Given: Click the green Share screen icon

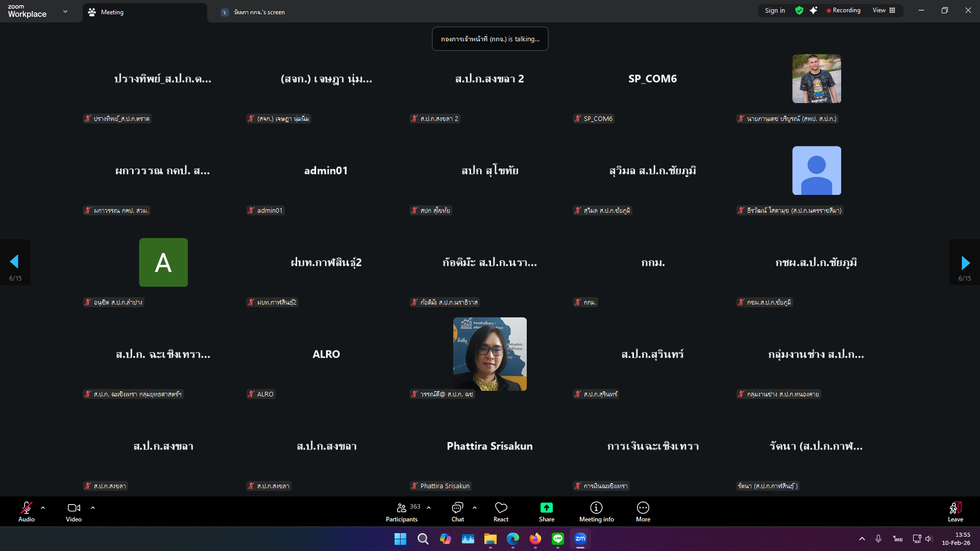Looking at the screenshot, I should coord(546,508).
